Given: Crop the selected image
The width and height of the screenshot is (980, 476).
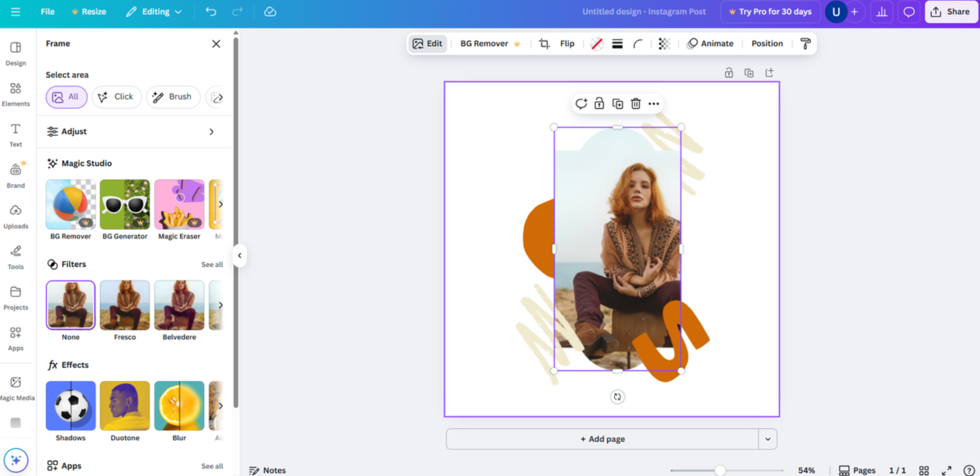Looking at the screenshot, I should coord(544,43).
